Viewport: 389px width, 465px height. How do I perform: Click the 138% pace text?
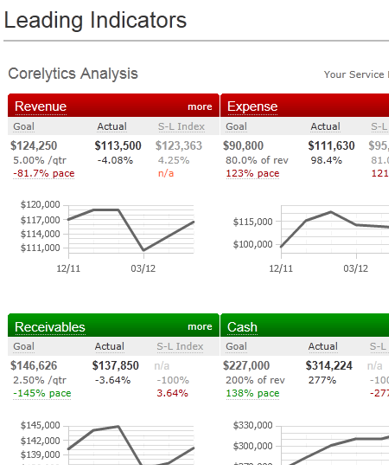tap(253, 393)
